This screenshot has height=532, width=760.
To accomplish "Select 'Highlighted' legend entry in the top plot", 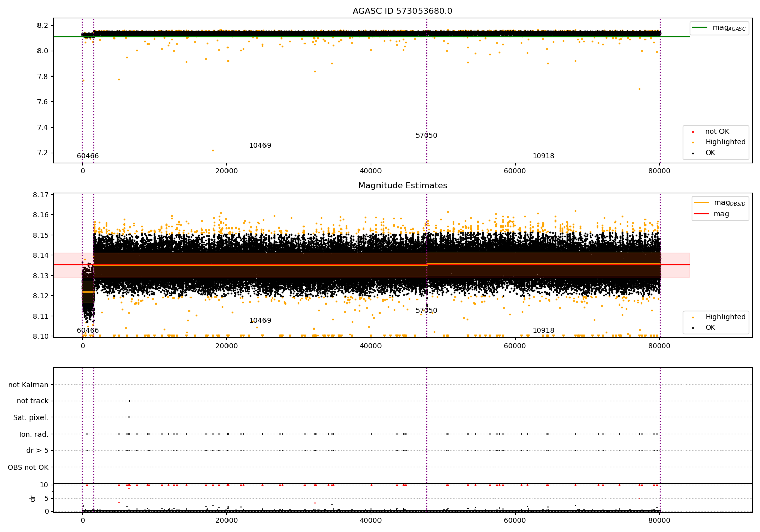I will pos(725,142).
